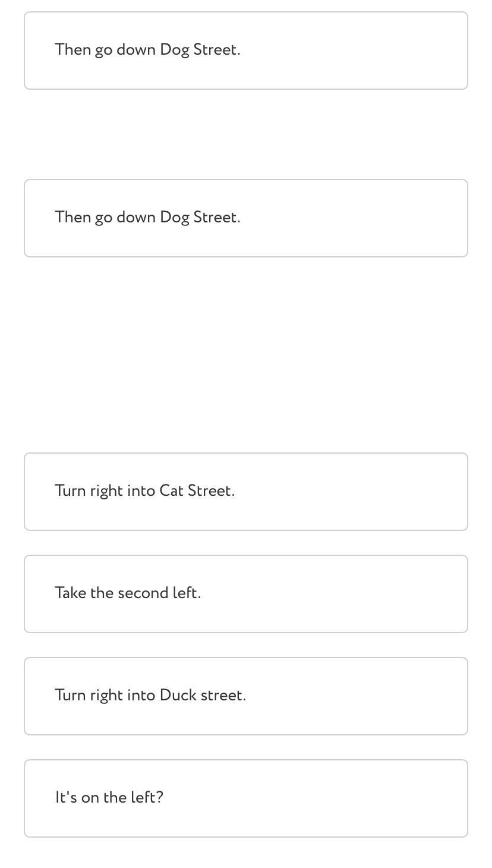
Task: Click the sentence mentioning Cat Street
Action: tap(145, 491)
